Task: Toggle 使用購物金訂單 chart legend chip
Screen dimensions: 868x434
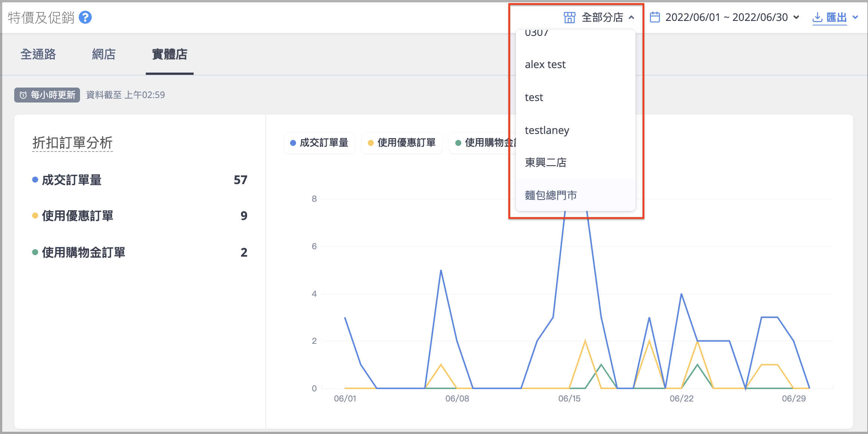Action: click(483, 143)
